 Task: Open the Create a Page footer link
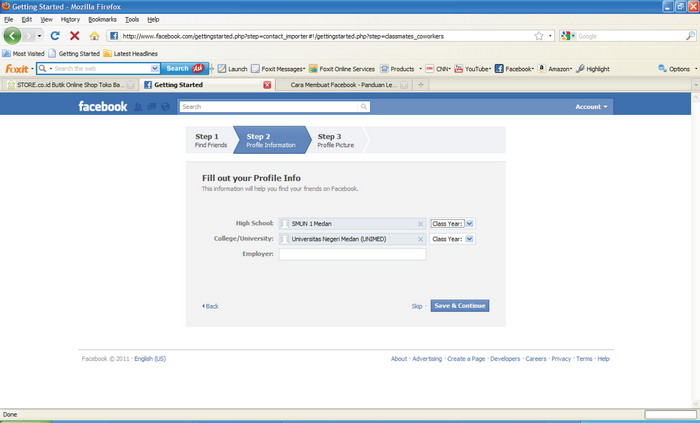click(x=466, y=359)
